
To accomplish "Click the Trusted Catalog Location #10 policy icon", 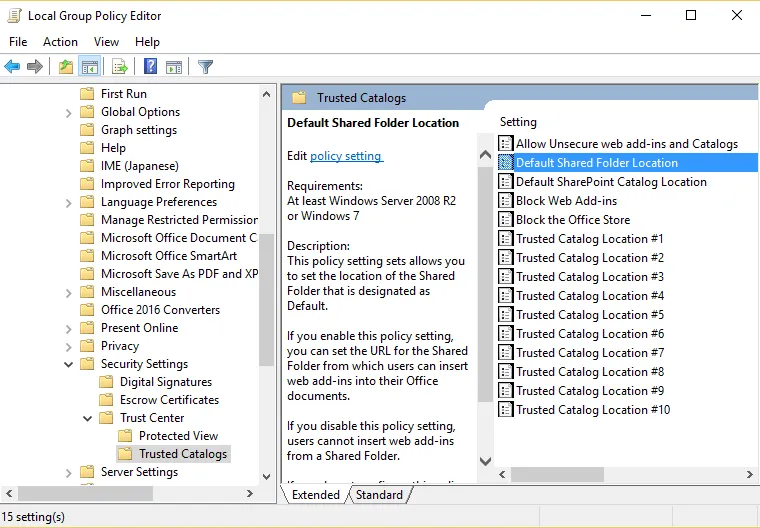I will (x=506, y=410).
